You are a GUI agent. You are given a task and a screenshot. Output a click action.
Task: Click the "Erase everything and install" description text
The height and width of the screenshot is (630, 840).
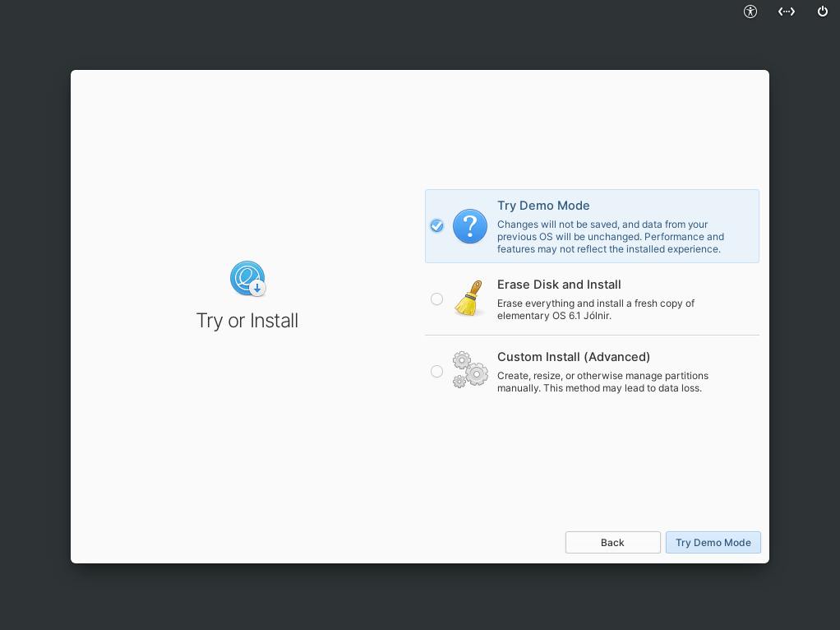595,309
